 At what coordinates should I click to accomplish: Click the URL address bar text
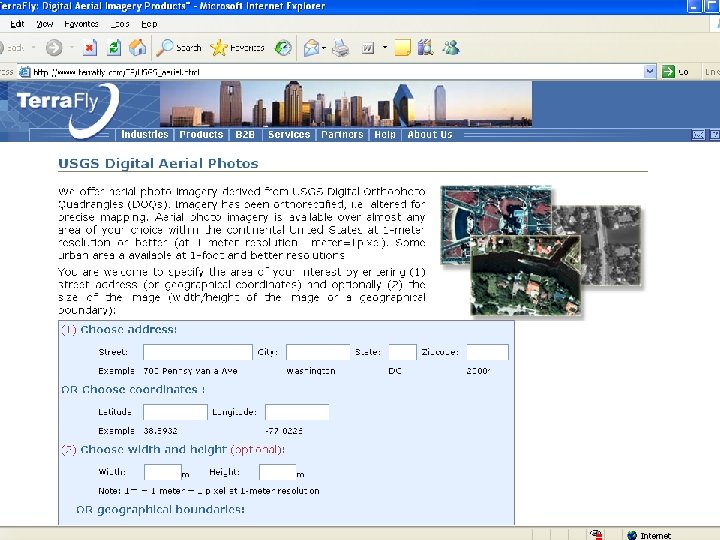[x=117, y=72]
